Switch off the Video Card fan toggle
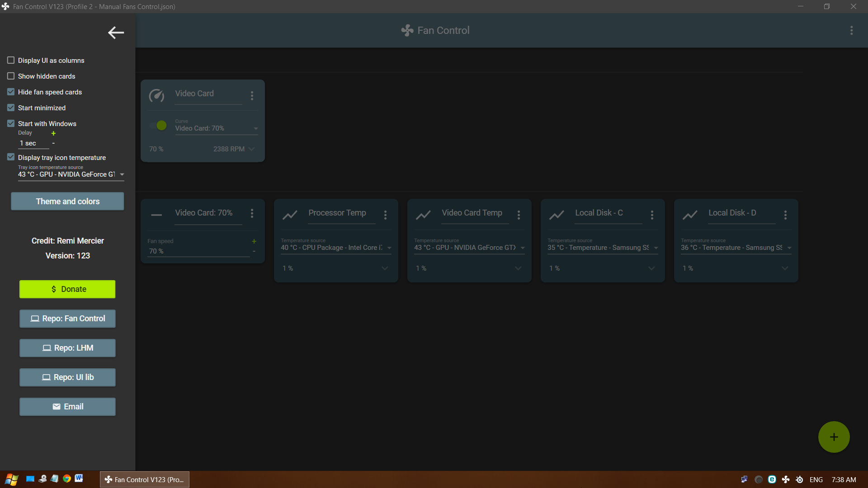 (158, 125)
